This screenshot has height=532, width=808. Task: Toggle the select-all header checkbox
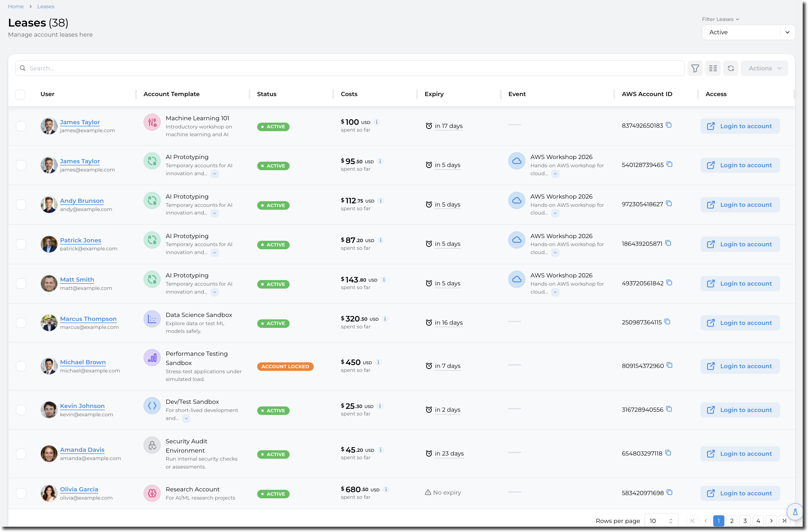point(20,95)
